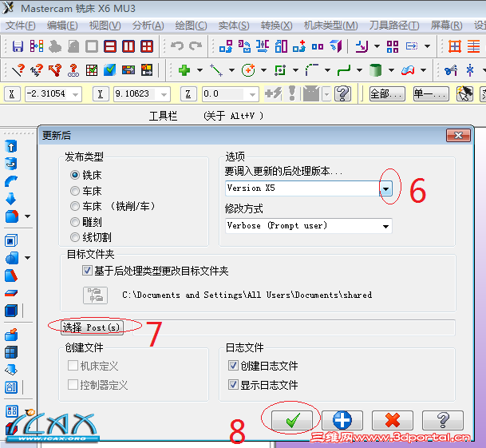Expand the solid cylinder tool dropdown arrow

pos(391,70)
